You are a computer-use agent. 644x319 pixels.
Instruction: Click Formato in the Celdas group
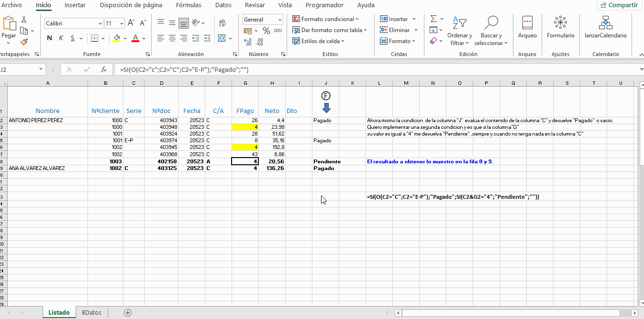pos(398,41)
